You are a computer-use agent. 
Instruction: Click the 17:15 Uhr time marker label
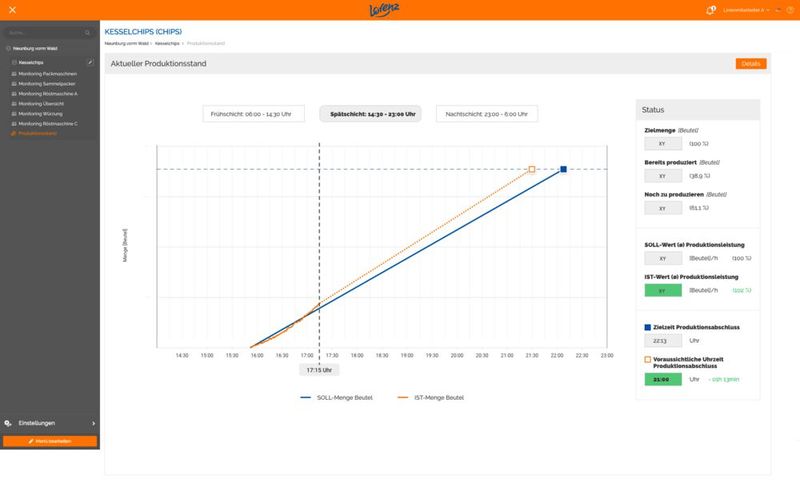[x=319, y=370]
